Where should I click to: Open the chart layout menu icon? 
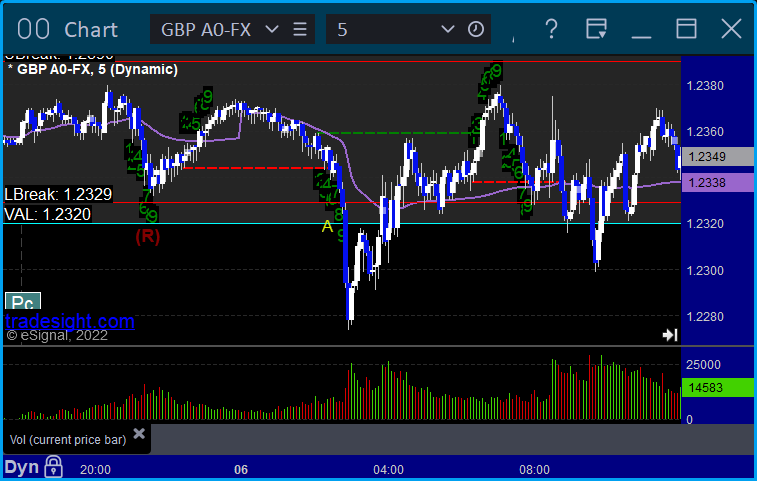tap(596, 29)
